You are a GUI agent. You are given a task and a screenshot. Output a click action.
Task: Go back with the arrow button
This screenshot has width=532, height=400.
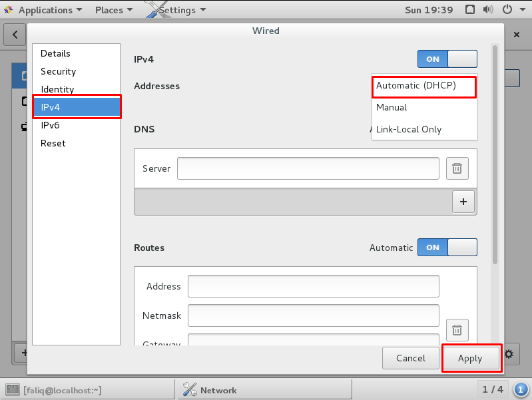15,35
